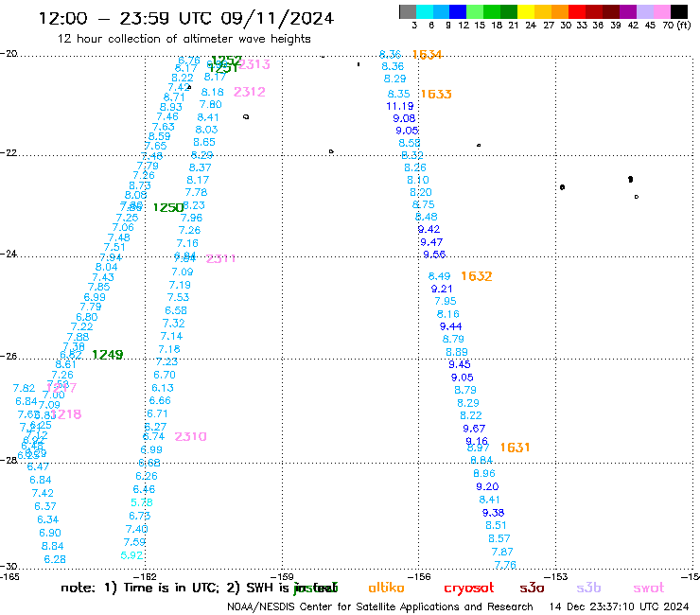Image resolution: width=700 pixels, height=615 pixels.
Task: Click the orange altika time label '1634'
Action: (427, 55)
